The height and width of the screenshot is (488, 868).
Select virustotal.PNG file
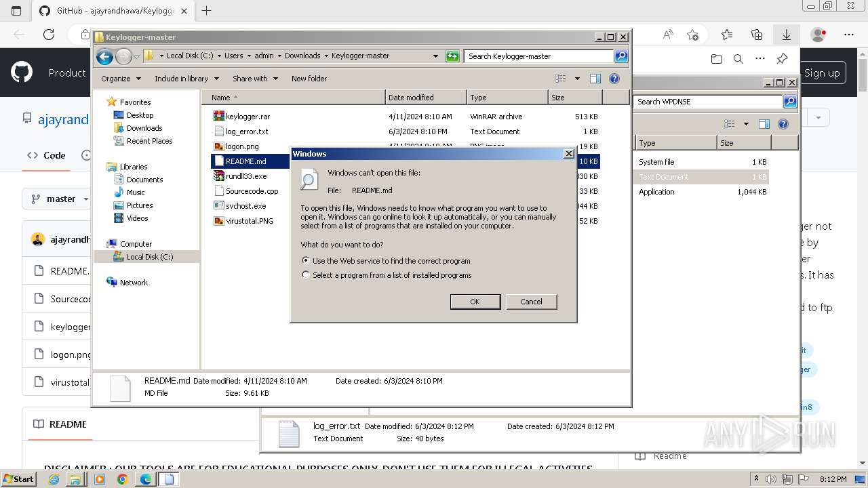(x=249, y=221)
